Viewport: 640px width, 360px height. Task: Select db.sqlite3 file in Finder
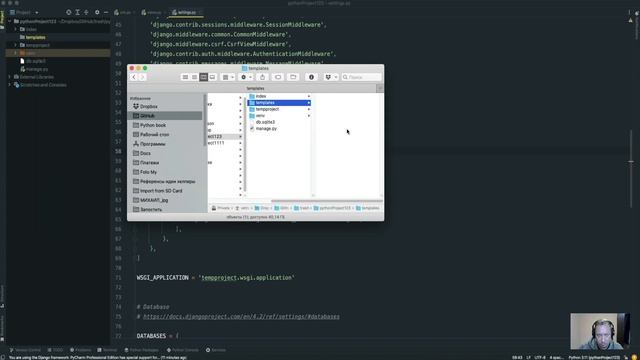tap(279, 122)
